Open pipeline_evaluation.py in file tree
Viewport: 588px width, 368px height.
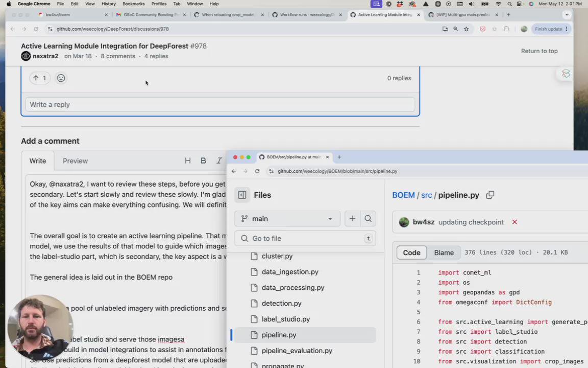297,351
